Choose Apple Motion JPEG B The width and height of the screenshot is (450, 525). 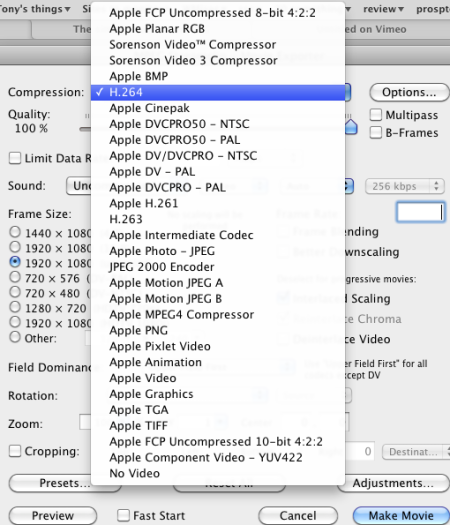(x=218, y=299)
